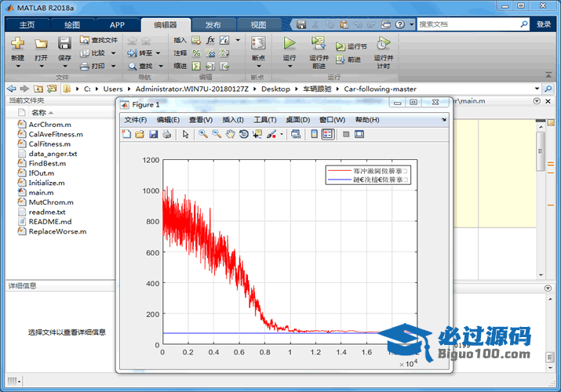Click Figure 1 print icon
Screen dimensions: 561x392
point(166,134)
